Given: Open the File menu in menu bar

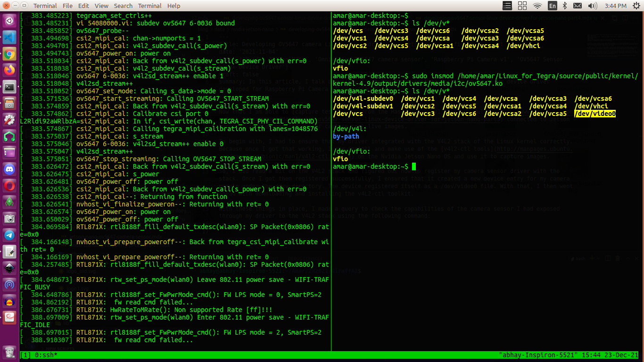Looking at the screenshot, I should pos(67,6).
